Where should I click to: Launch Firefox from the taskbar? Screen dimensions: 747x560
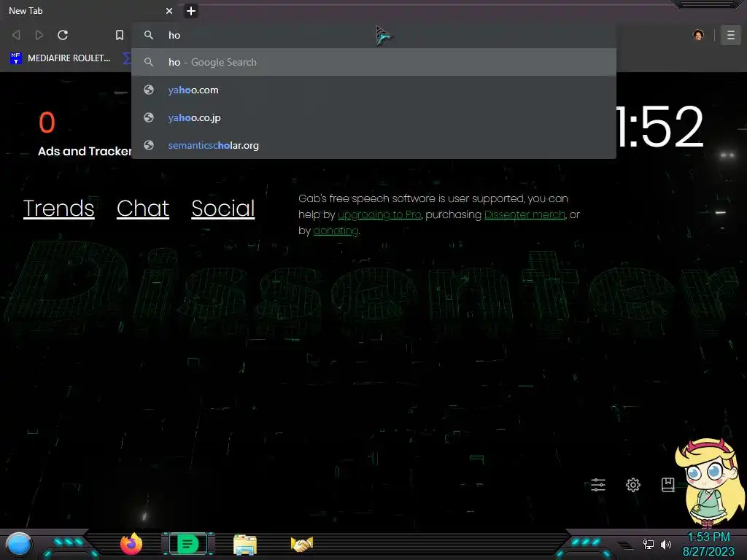click(131, 544)
